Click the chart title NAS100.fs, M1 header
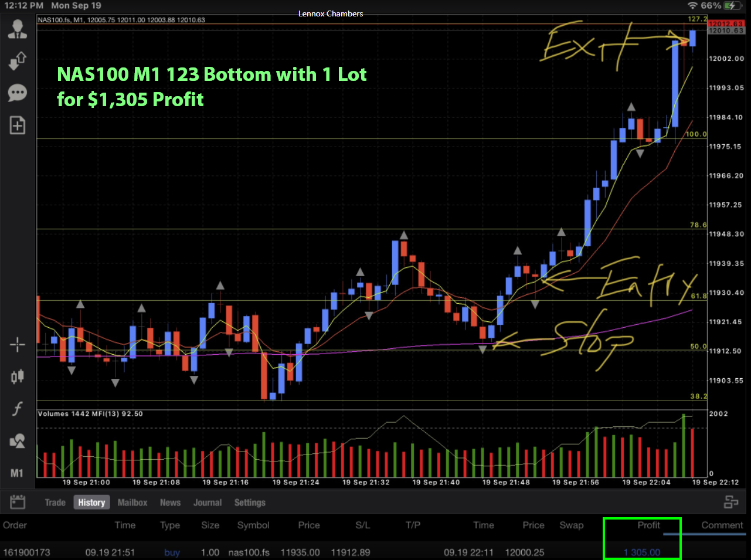Viewport: 751px width, 560px height. click(x=121, y=19)
